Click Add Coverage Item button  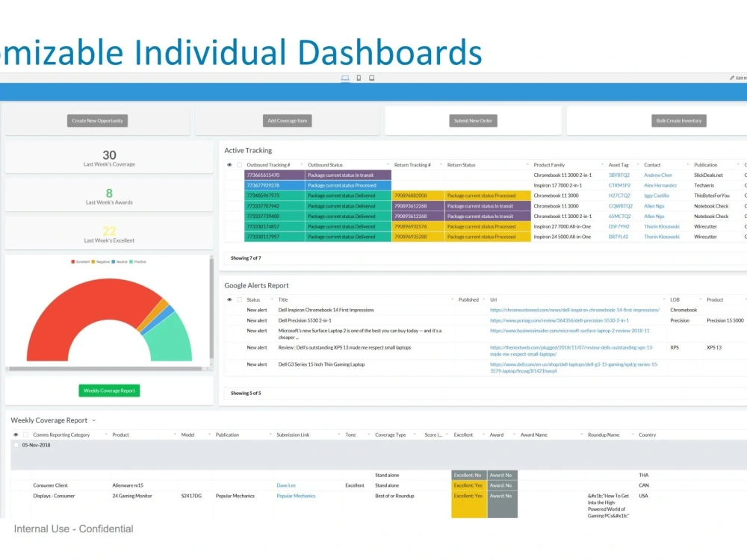pyautogui.click(x=288, y=120)
